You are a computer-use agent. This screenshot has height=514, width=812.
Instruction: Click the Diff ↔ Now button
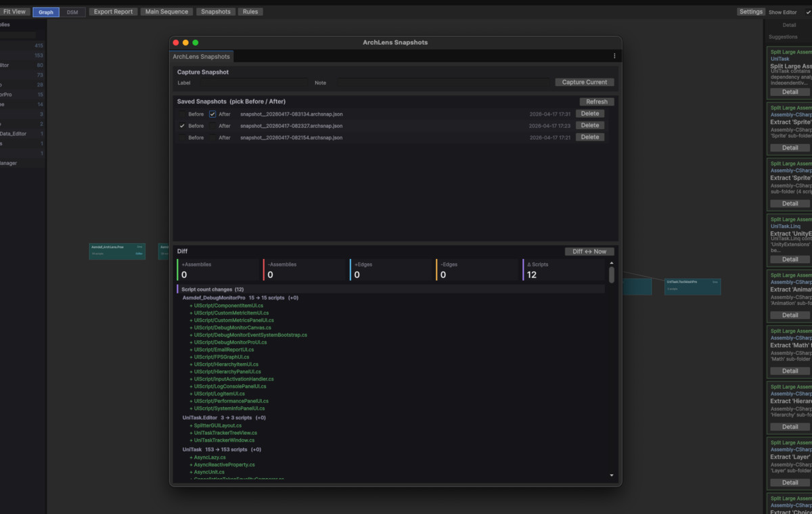pyautogui.click(x=589, y=252)
